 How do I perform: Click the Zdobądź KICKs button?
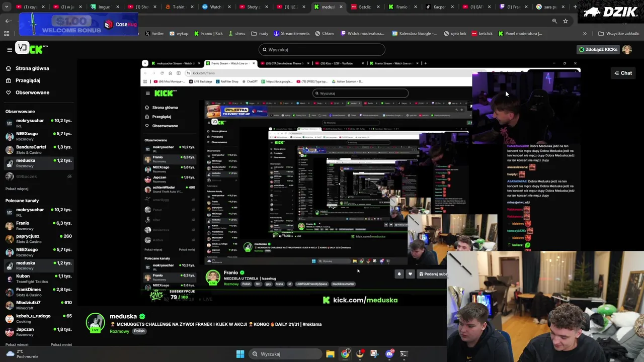pyautogui.click(x=598, y=50)
